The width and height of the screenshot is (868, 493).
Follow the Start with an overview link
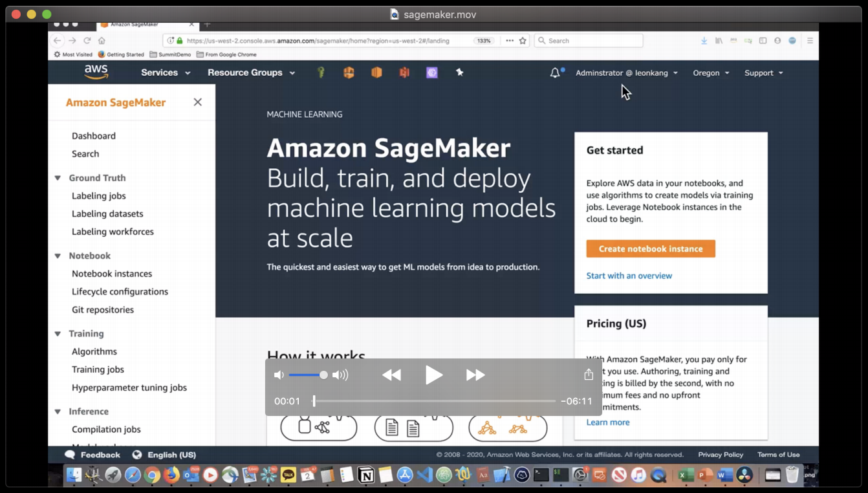[x=629, y=276]
